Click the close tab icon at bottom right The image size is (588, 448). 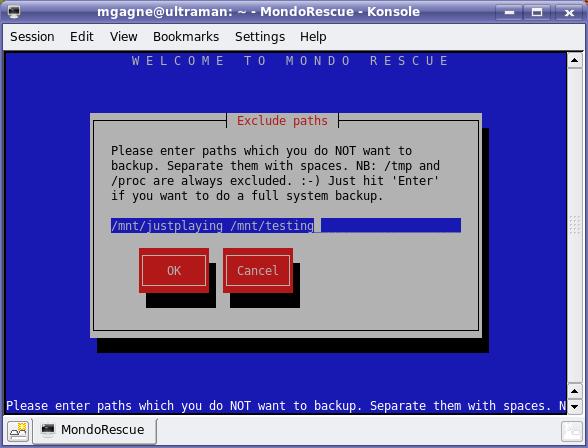click(572, 432)
